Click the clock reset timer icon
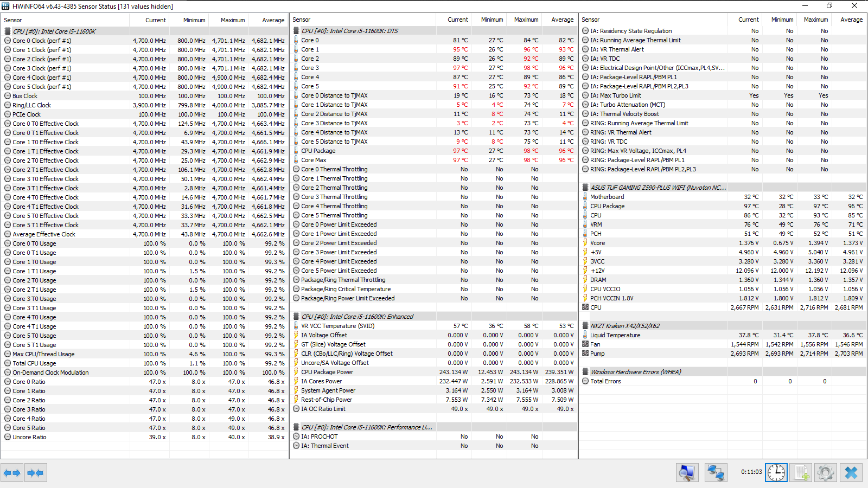The width and height of the screenshot is (868, 488). click(x=776, y=473)
